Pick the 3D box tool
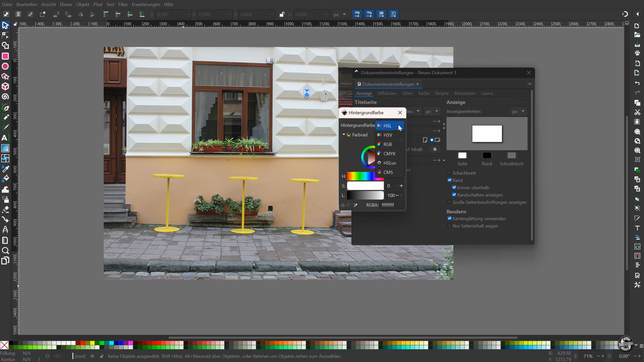This screenshot has height=362, width=644. pyautogui.click(x=5, y=87)
